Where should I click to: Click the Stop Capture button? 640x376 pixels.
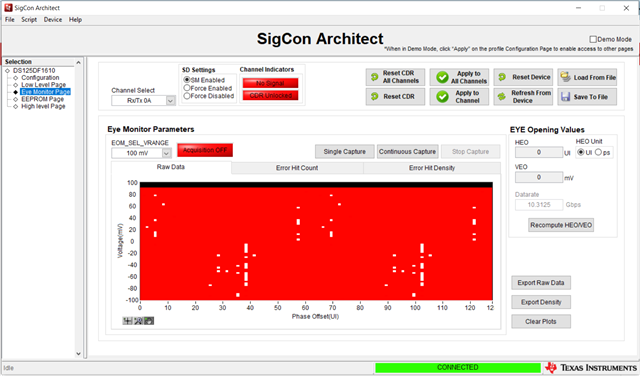coord(471,151)
